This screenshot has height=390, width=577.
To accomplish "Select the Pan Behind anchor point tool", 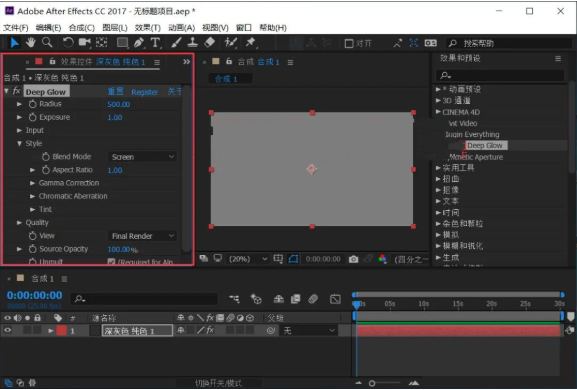I will tap(102, 43).
